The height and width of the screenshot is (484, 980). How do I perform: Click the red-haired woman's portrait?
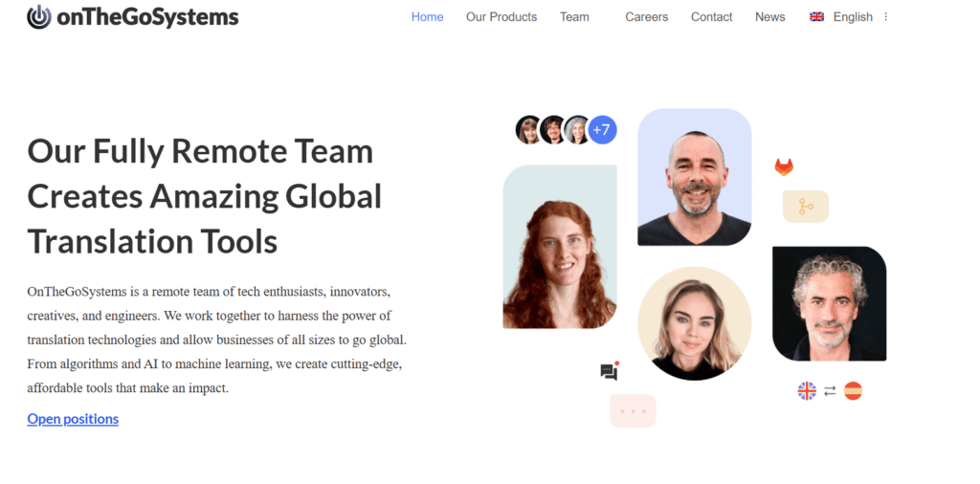(x=560, y=247)
